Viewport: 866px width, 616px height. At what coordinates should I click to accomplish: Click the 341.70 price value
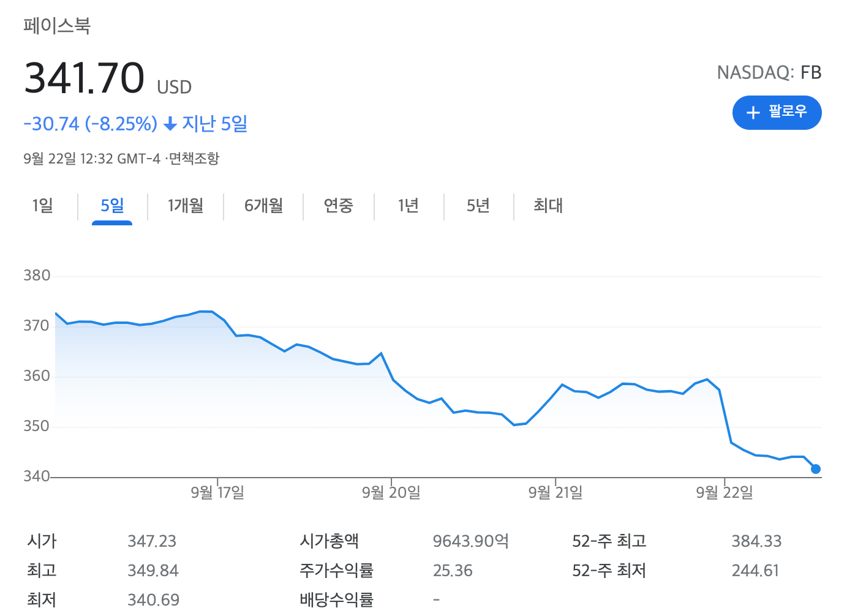(x=85, y=78)
